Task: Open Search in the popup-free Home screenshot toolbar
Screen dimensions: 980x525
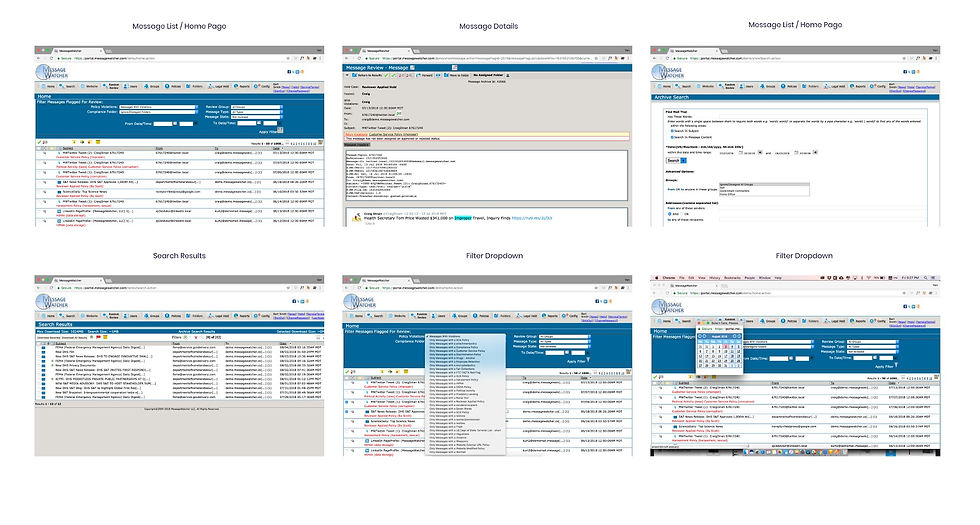Action: [66, 86]
